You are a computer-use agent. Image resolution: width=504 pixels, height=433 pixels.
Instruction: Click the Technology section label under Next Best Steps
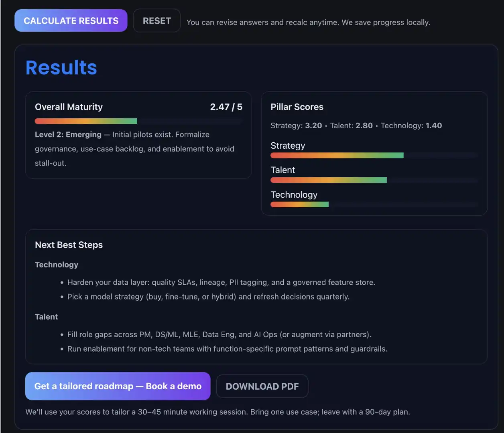pyautogui.click(x=56, y=265)
